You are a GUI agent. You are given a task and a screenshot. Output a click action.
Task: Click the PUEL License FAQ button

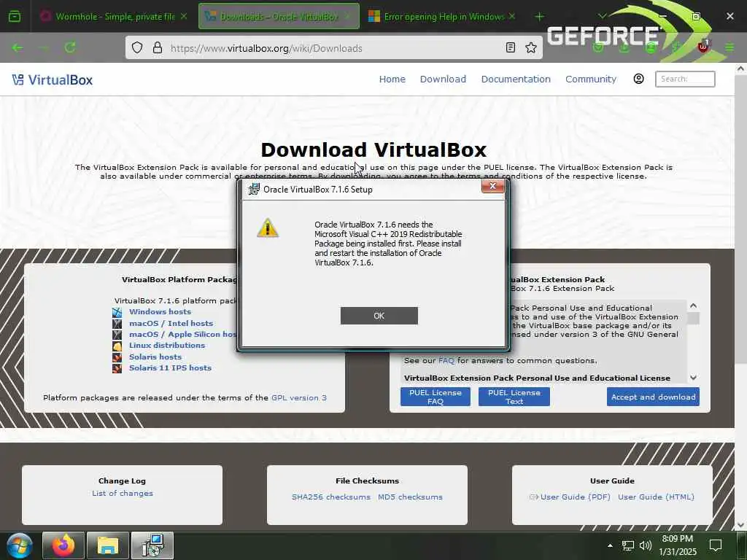(x=436, y=397)
